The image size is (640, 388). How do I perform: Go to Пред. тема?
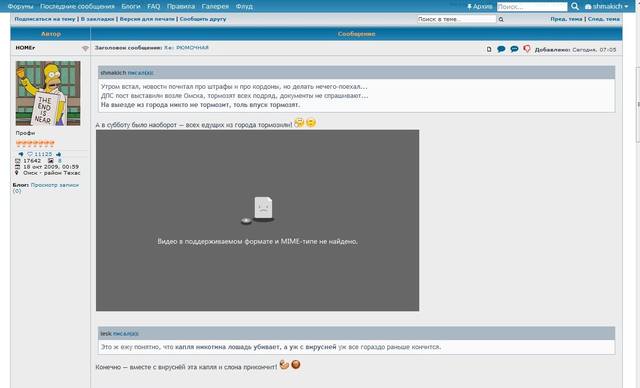[566, 19]
